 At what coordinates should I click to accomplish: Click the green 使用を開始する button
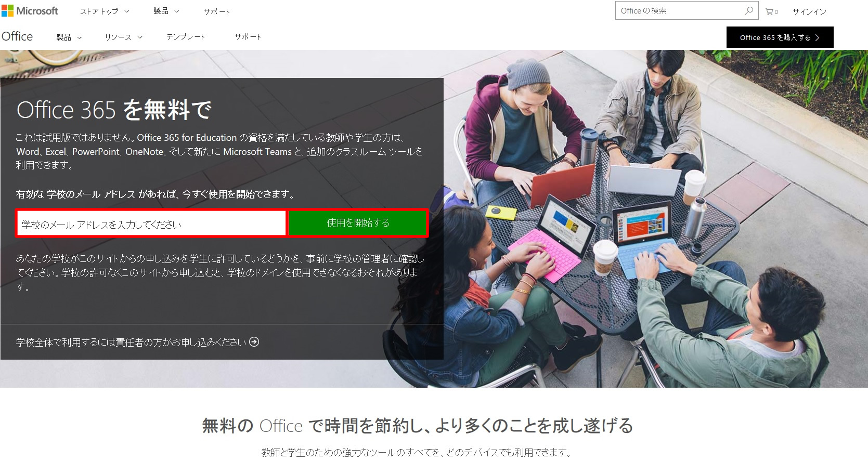point(358,223)
